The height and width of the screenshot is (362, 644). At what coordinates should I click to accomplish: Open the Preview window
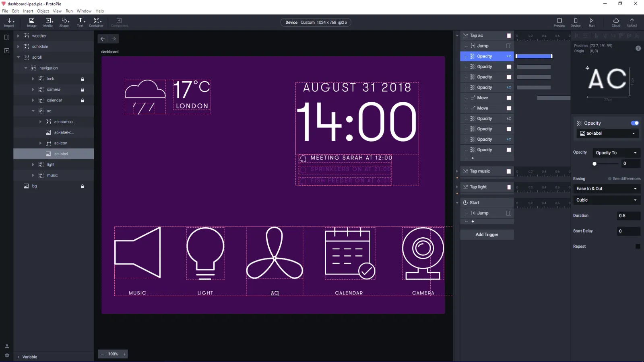(559, 23)
